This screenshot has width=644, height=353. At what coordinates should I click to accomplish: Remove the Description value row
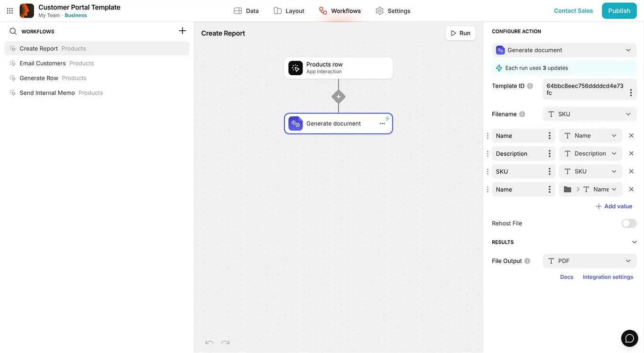[x=631, y=153]
